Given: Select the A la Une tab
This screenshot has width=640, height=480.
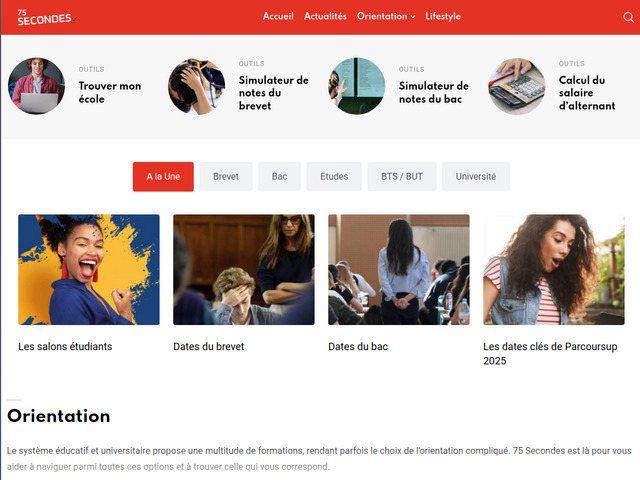Looking at the screenshot, I should [163, 177].
